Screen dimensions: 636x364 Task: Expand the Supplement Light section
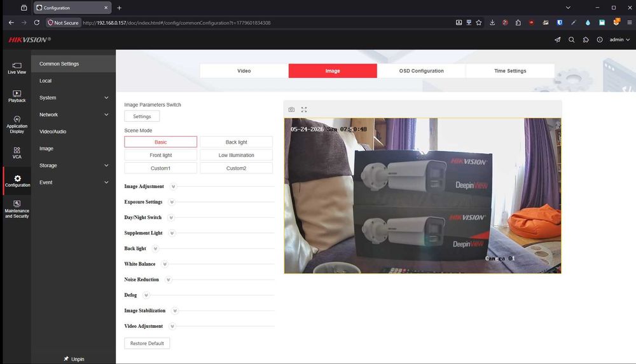(172, 233)
